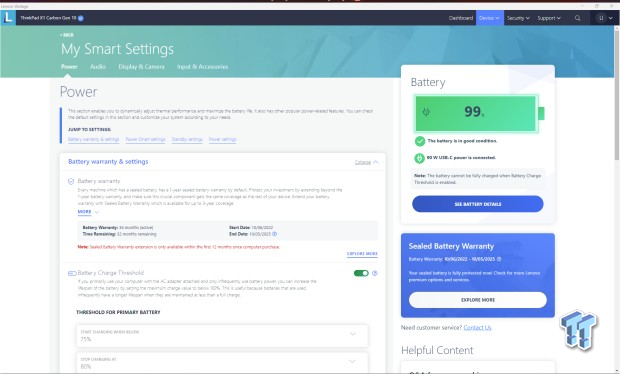620x374 pixels.
Task: Click the user account avatar icon
Action: click(x=601, y=18)
